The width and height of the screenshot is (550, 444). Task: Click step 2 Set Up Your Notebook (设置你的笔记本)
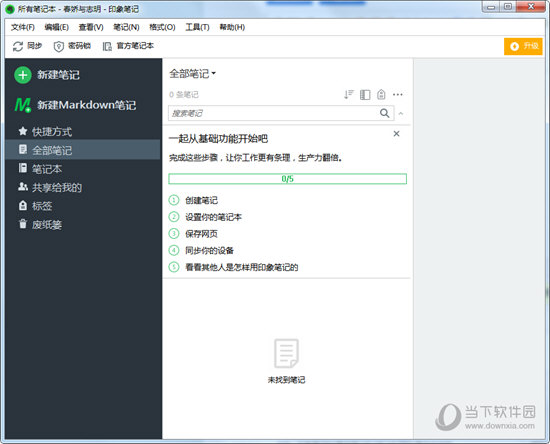205,217
